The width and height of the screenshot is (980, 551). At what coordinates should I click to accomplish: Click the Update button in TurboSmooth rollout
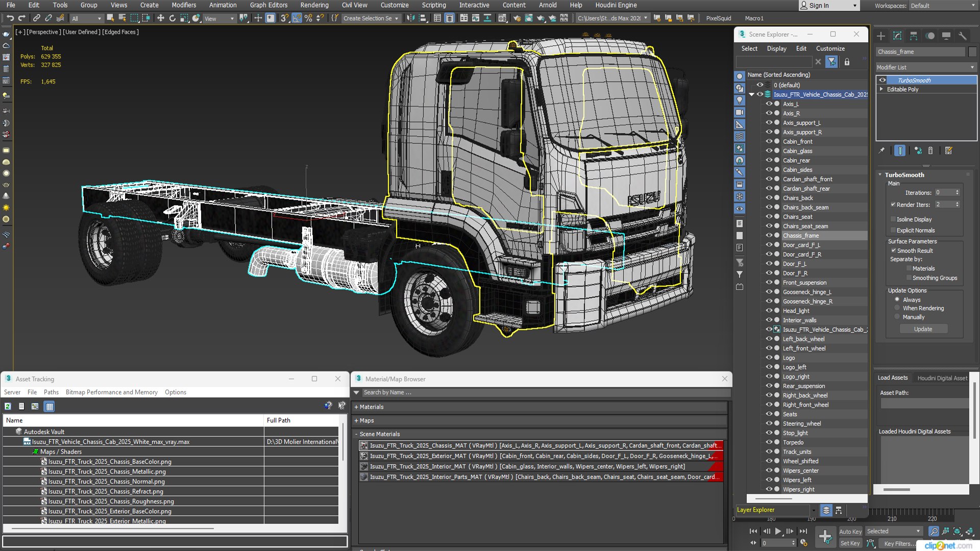click(x=923, y=329)
